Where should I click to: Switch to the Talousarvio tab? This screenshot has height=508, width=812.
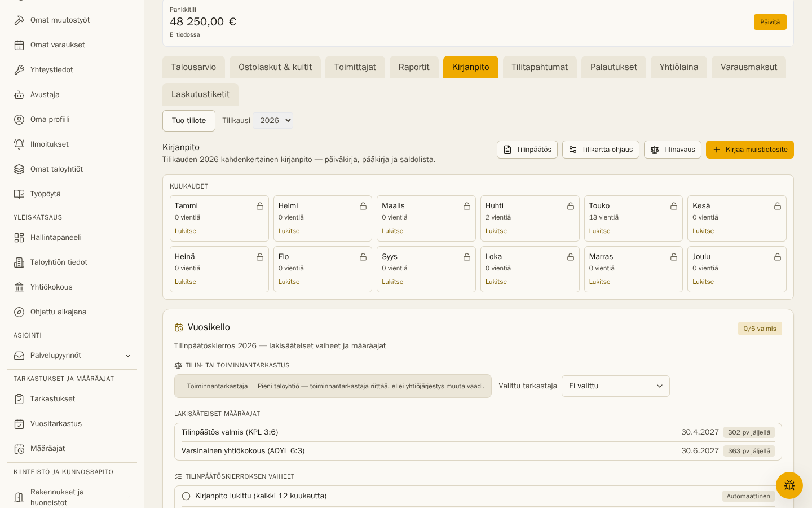click(x=193, y=67)
